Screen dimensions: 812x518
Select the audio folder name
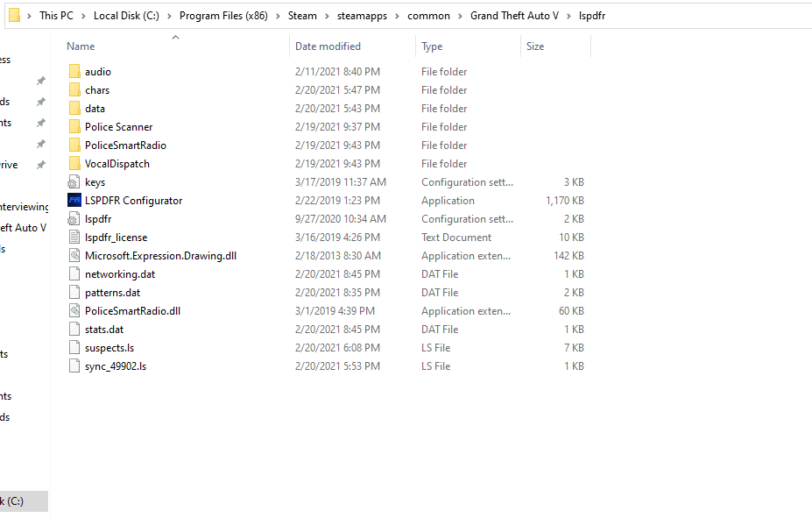coord(98,72)
